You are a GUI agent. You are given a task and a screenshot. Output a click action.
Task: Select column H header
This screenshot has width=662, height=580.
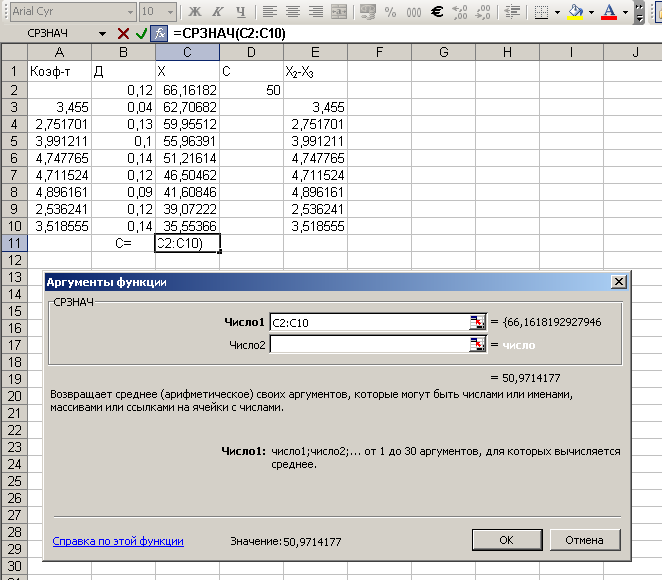pos(507,52)
